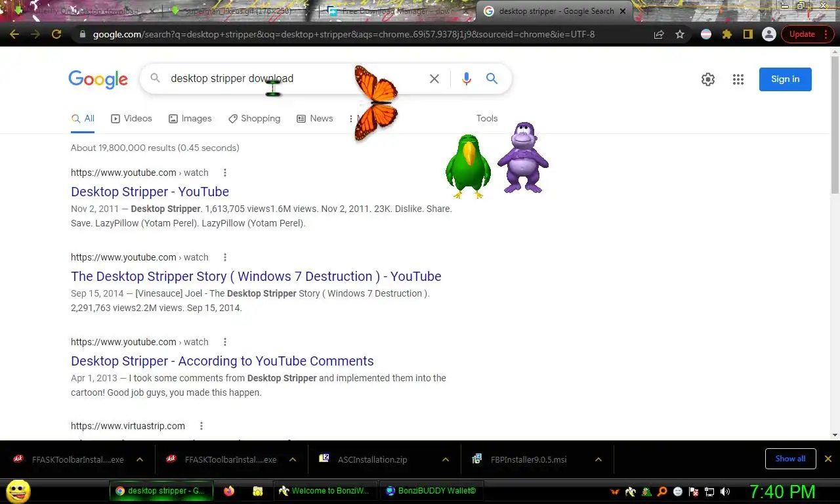Expand ASCInstallation.zip download options

[446, 459]
